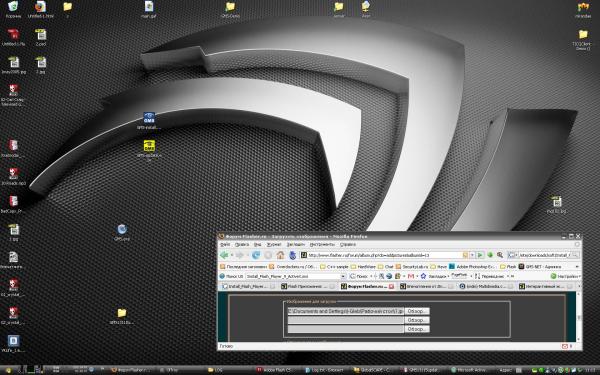Click Firefox Back arrow button
The image size is (600, 375).
[x=224, y=255]
